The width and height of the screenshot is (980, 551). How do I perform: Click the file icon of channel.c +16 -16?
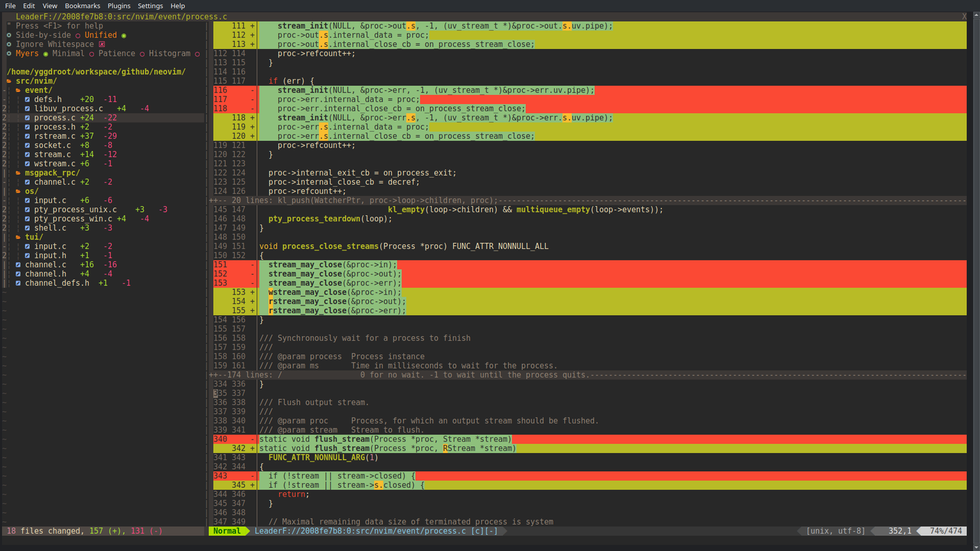pos(18,265)
